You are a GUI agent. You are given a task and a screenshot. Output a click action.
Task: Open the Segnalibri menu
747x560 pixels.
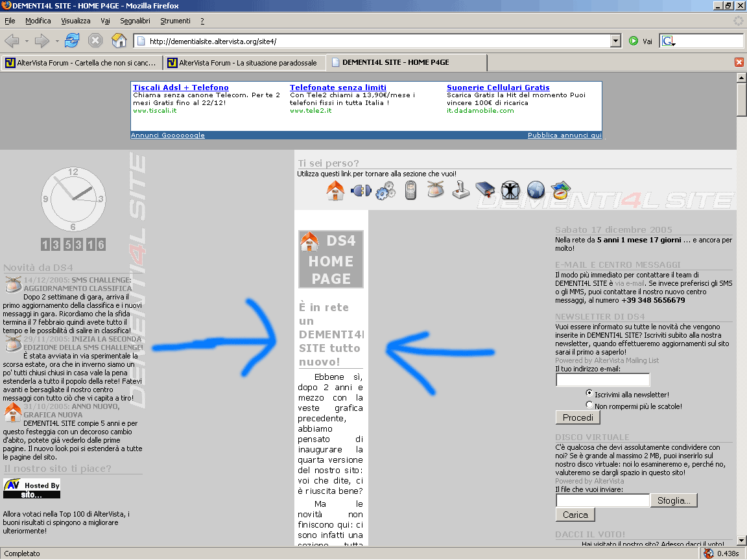click(135, 21)
